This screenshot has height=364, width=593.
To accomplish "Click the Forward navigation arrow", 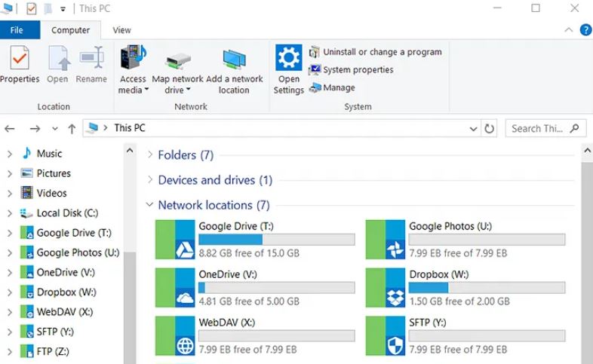I will [35, 129].
